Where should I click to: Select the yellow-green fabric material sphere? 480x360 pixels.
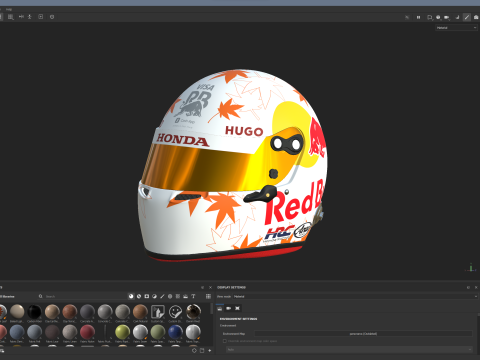tap(122, 332)
